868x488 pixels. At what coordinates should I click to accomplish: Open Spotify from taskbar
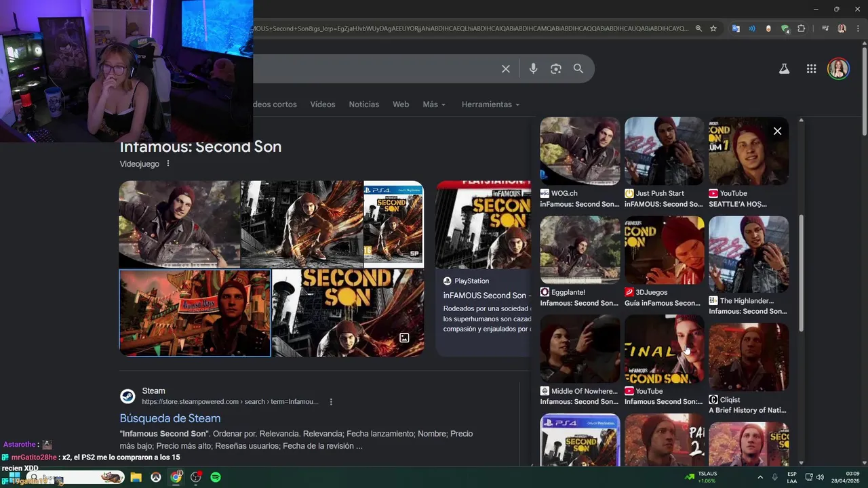(x=216, y=477)
